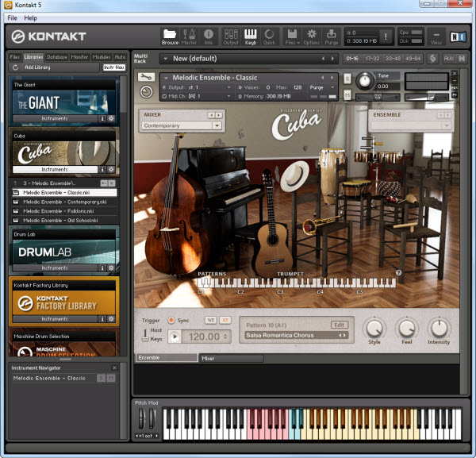Open the Browse panel folder icon

click(170, 37)
